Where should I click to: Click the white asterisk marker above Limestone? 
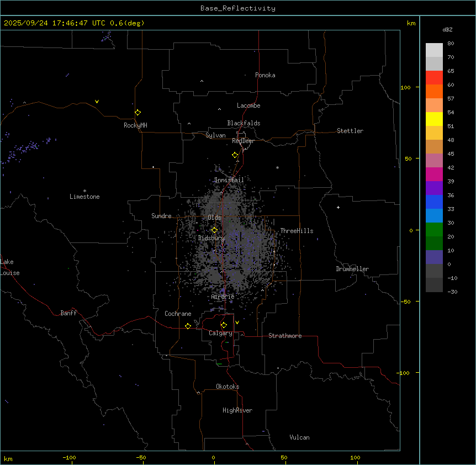pyautogui.click(x=84, y=191)
